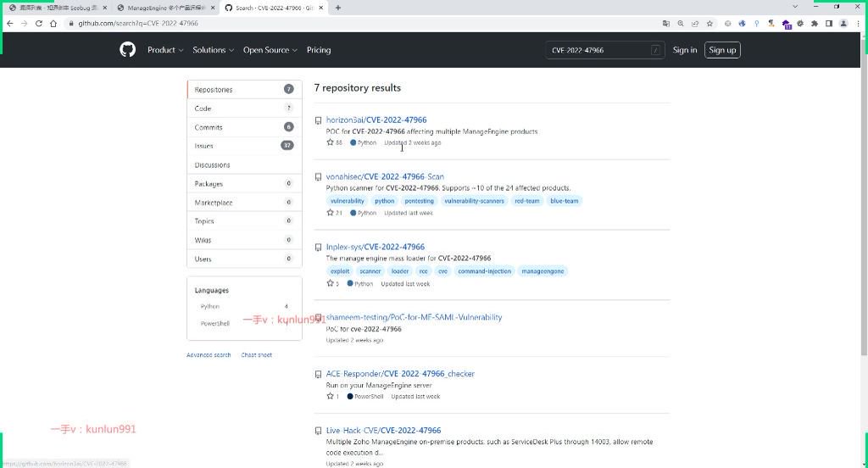Open ACE-Responder/CVE-2022-47966_checker repository
This screenshot has width=868, height=468.
coord(400,373)
